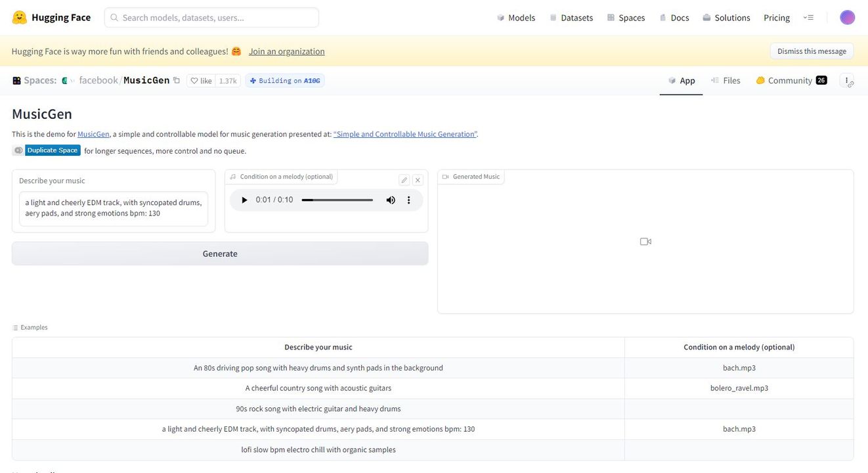The height and width of the screenshot is (473, 868).
Task: Click the Building on A10G status badge
Action: tap(285, 81)
